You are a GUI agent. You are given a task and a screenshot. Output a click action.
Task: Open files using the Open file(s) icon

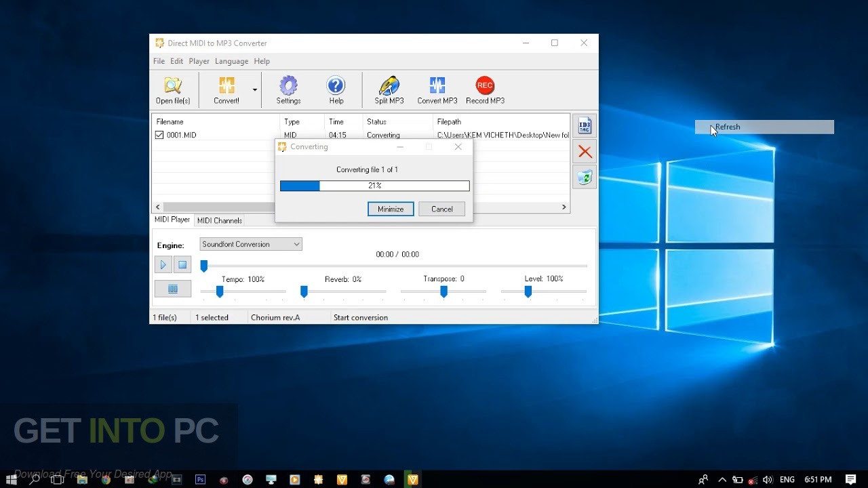click(173, 89)
